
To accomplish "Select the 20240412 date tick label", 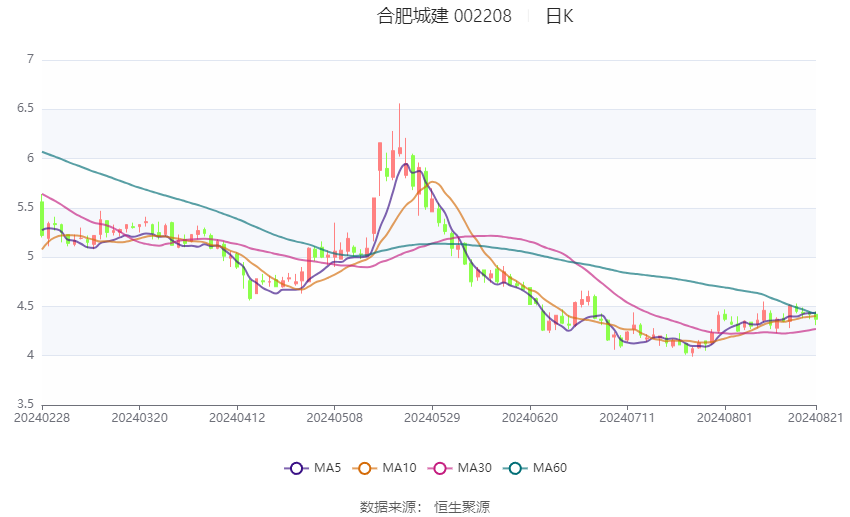I will [237, 418].
